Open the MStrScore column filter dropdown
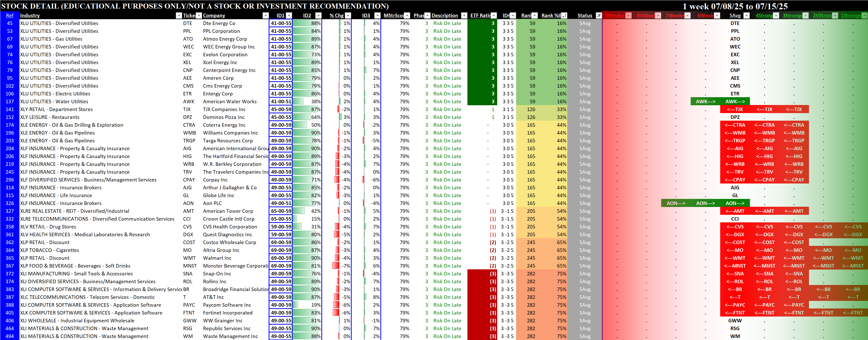The image size is (868, 340). click(x=407, y=15)
